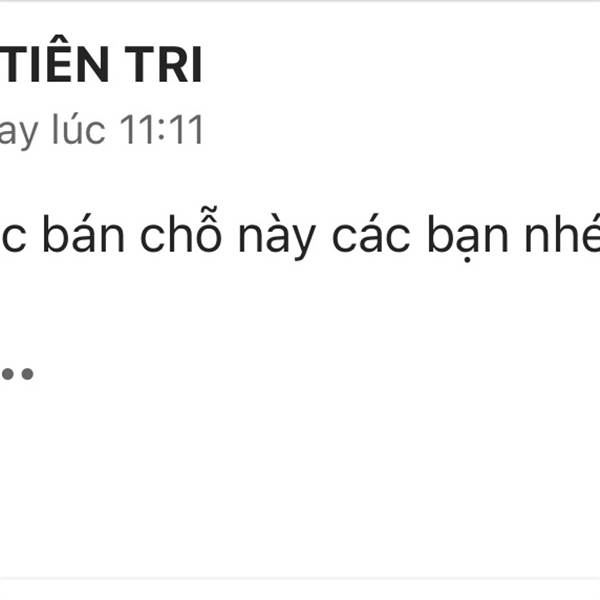Click the word 'TIÊN' in the bold heading

tap(54, 59)
